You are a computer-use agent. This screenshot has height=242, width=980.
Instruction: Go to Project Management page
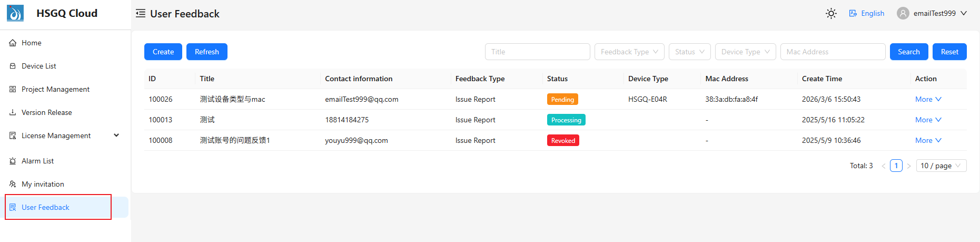(55, 90)
